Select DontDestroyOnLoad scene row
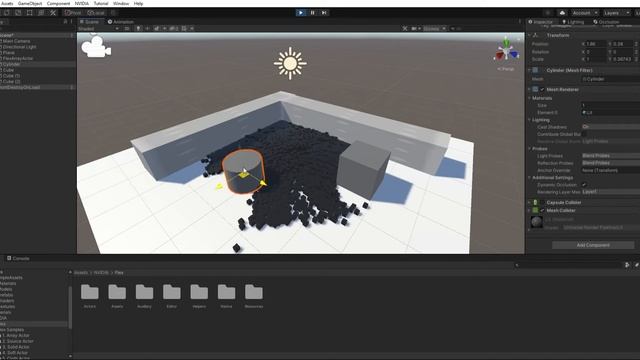The image size is (640, 360). pos(38,87)
